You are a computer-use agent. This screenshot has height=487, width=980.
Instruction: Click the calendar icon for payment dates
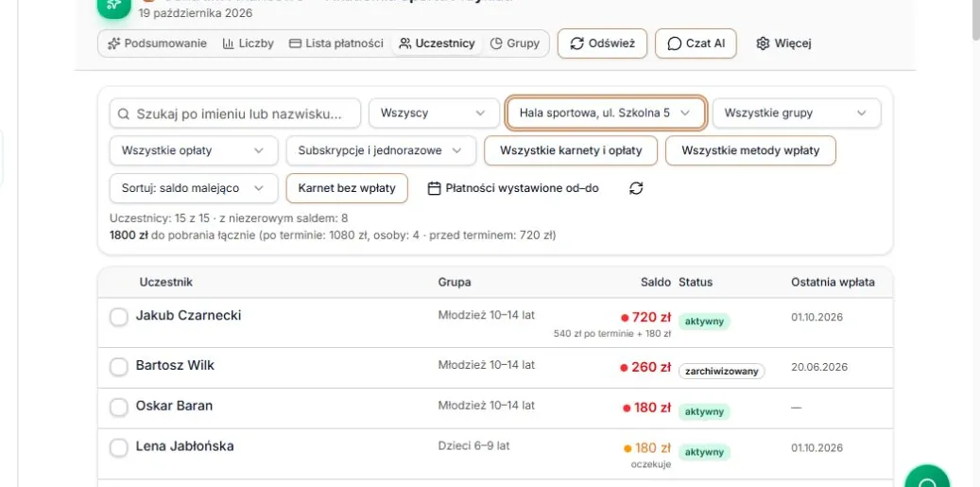[435, 188]
